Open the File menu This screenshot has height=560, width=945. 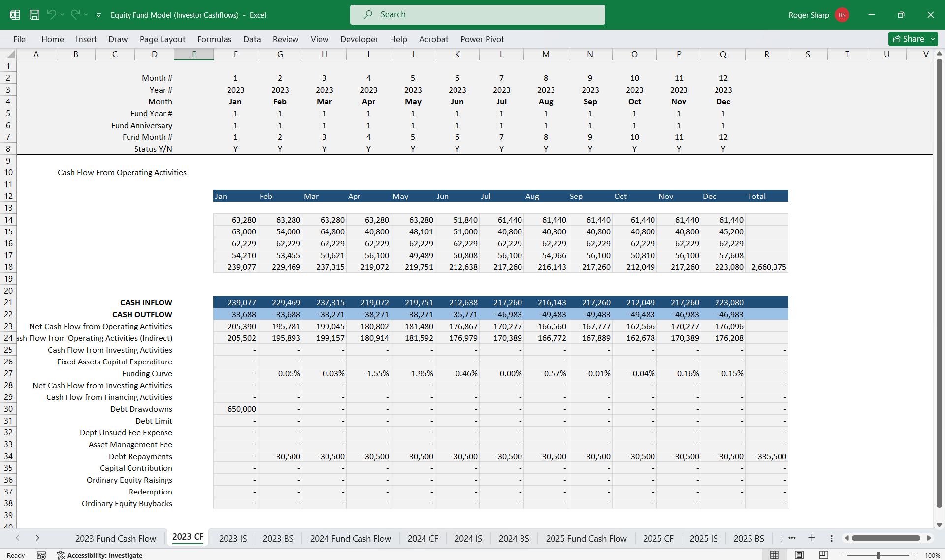coord(19,39)
